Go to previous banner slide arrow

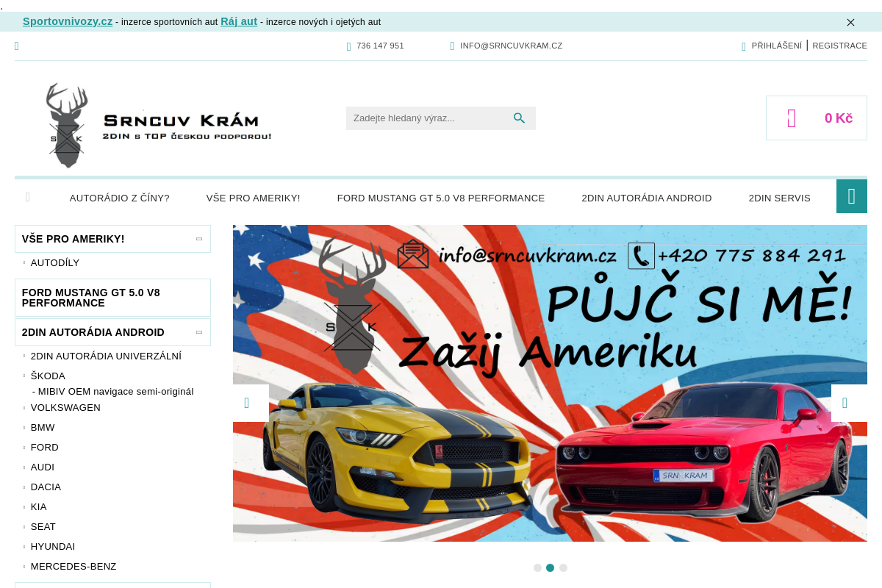click(x=251, y=403)
